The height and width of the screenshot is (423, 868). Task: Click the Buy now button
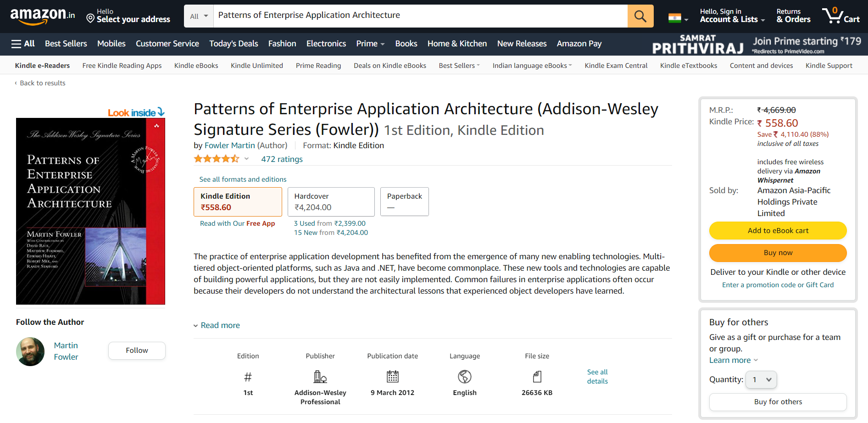pos(778,253)
